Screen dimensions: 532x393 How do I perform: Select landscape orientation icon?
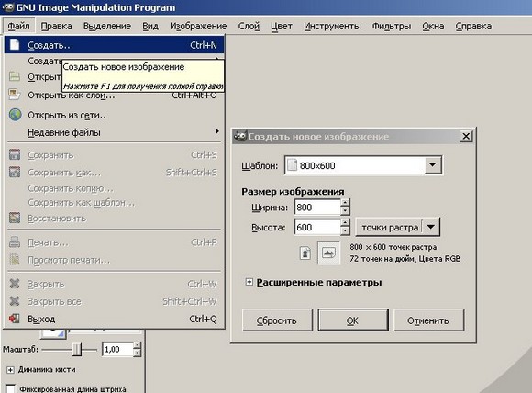click(328, 253)
